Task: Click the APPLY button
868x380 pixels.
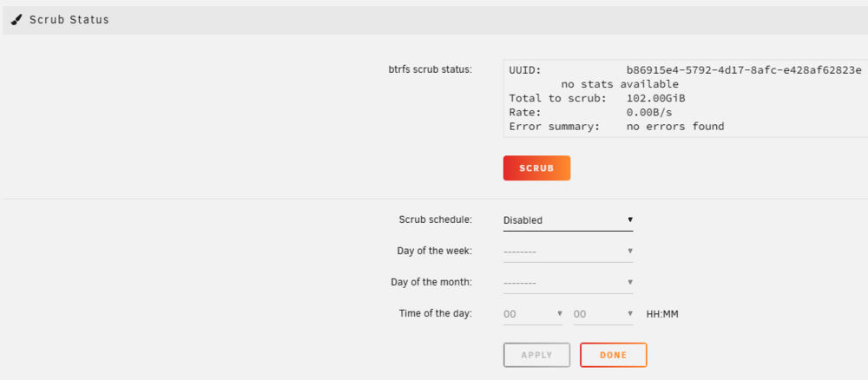Action: tap(536, 355)
